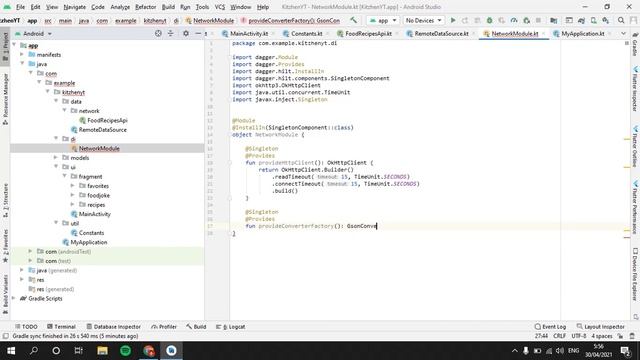Open Favorites side tool window
Viewport: 640px width, 360px height.
coord(5,246)
